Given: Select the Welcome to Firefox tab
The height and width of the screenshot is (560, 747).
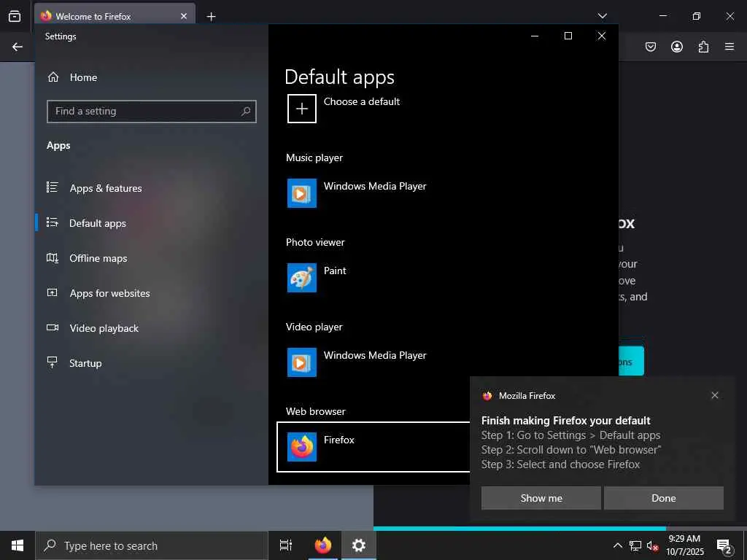Looking at the screenshot, I should (x=115, y=16).
